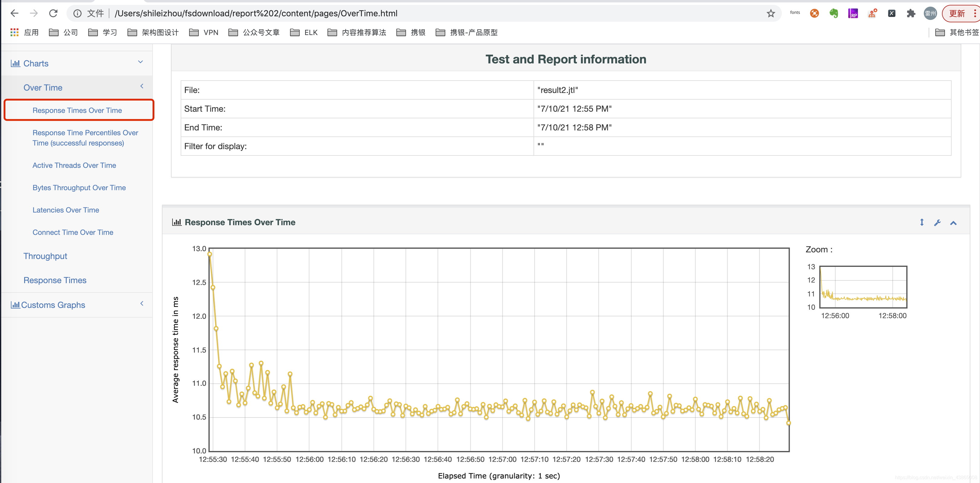Collapse the Charts menu chevron
The height and width of the screenshot is (483, 980).
pyautogui.click(x=140, y=62)
